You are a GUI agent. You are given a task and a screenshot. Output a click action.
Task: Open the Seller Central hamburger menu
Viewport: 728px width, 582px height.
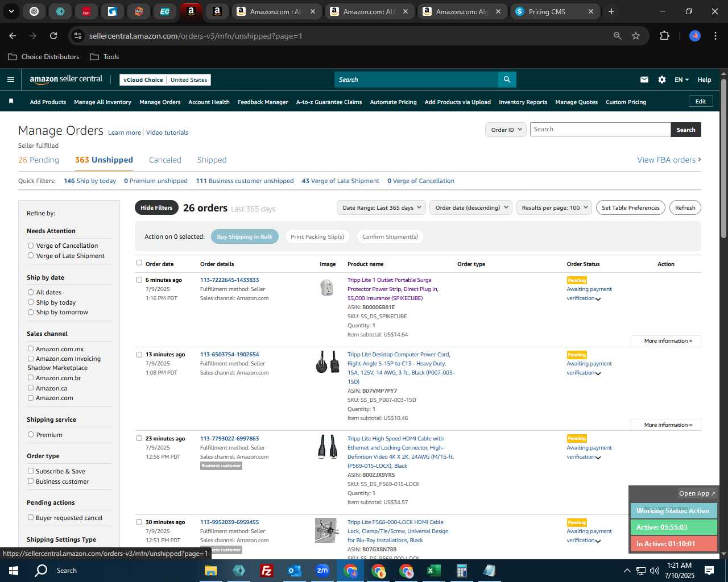click(11, 80)
